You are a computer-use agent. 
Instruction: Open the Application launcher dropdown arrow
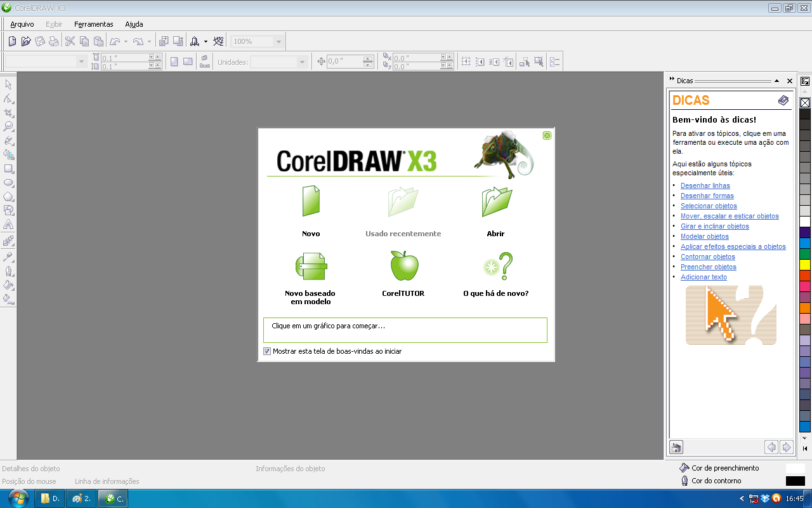pyautogui.click(x=206, y=42)
